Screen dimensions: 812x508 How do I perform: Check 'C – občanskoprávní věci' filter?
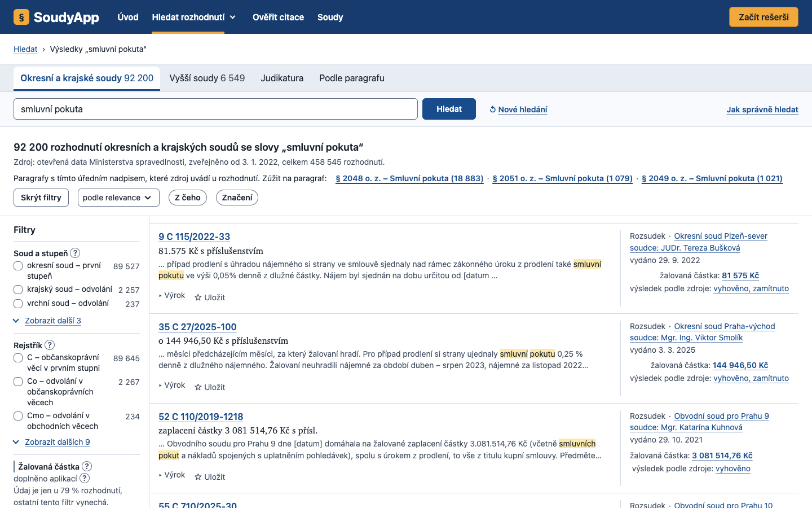18,358
